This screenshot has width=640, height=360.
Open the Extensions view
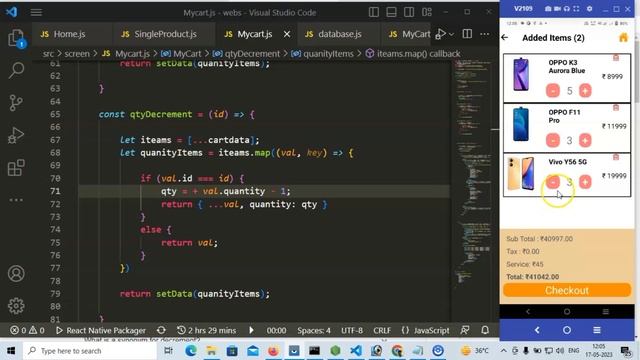click(16, 168)
